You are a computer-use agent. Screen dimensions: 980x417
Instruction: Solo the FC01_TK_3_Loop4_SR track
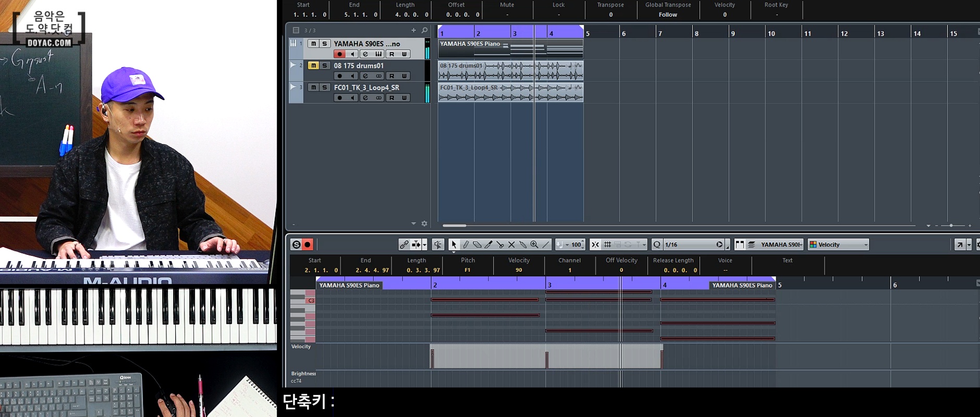click(x=324, y=88)
